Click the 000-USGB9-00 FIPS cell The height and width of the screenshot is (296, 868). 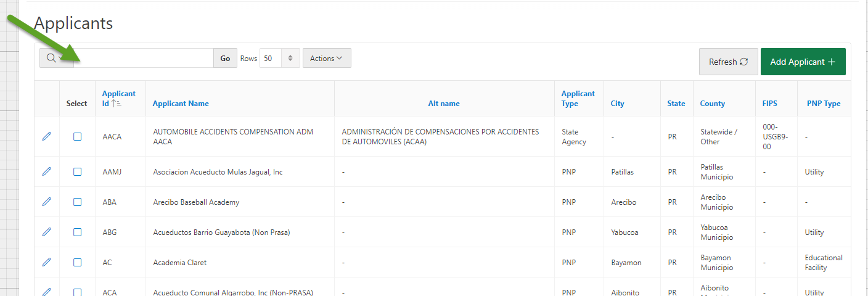(x=776, y=136)
